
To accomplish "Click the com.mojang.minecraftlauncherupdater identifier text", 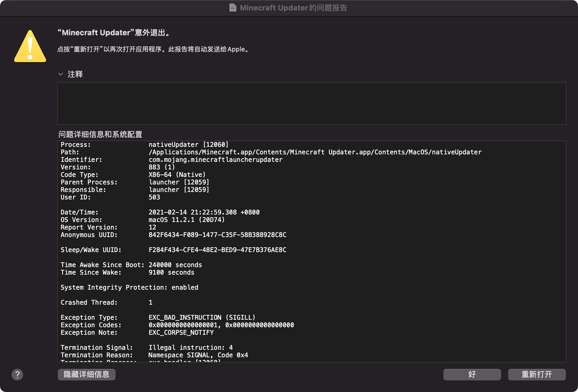I will pos(215,160).
